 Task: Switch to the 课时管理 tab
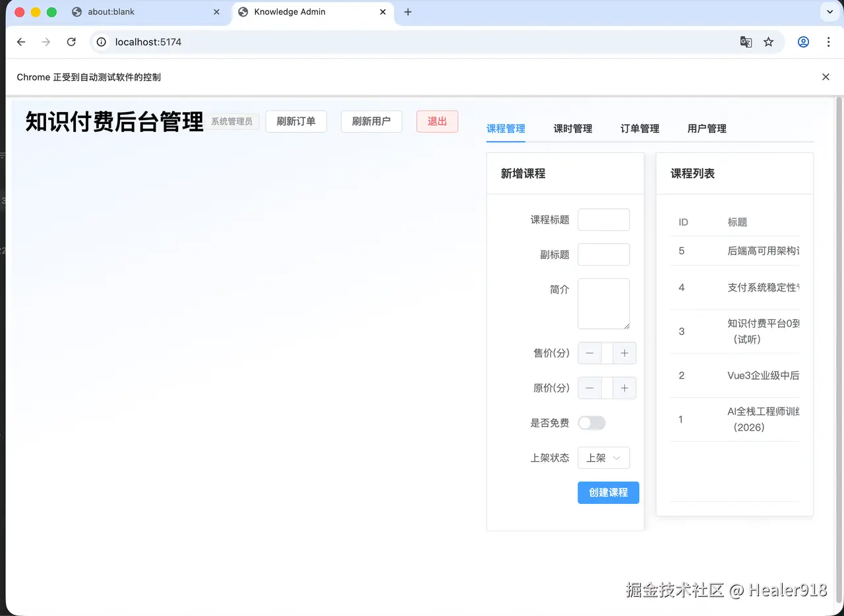coord(573,129)
